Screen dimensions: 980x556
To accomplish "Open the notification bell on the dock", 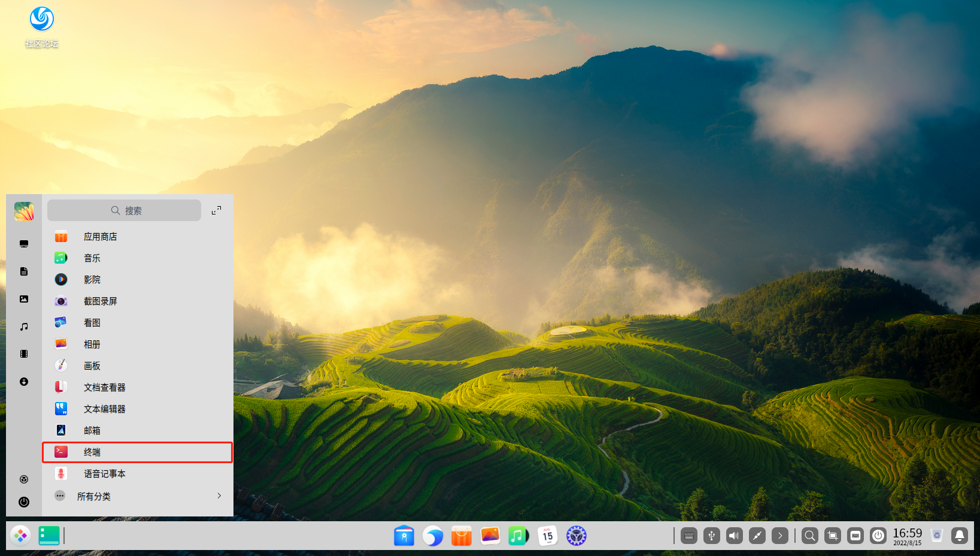I will (960, 536).
